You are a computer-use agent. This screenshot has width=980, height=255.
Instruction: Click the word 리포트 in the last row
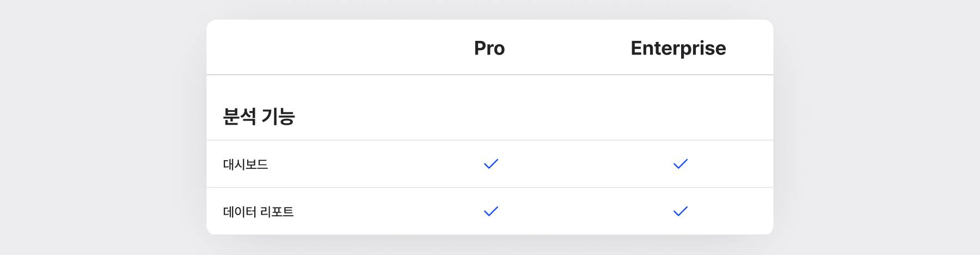pos(277,212)
